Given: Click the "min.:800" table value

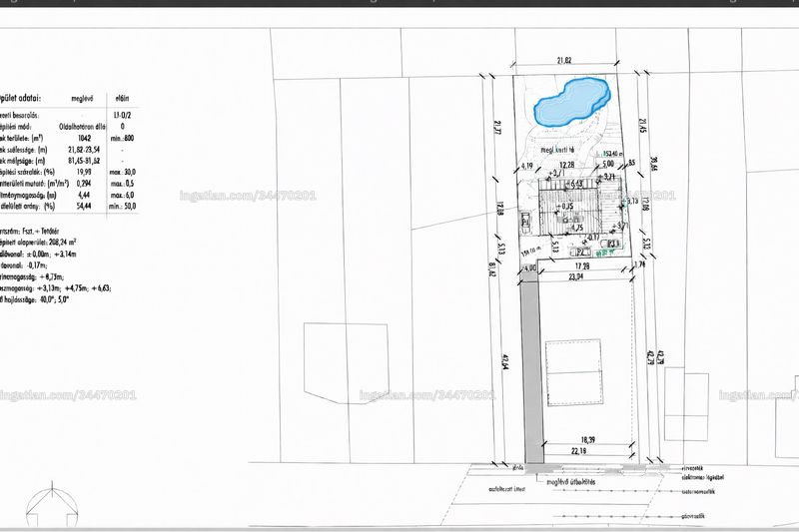Looking at the screenshot, I should click(122, 138).
